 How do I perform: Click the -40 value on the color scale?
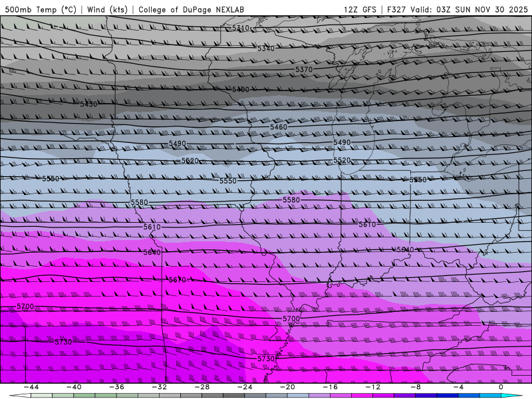74,387
